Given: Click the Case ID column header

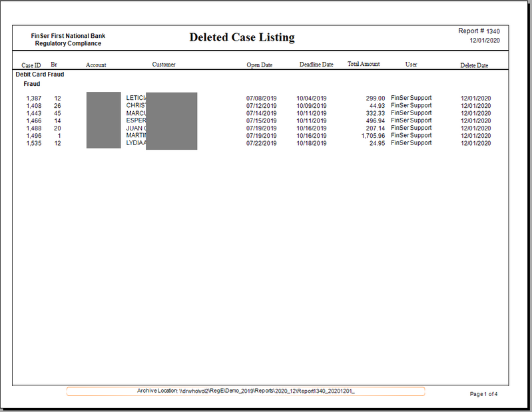Looking at the screenshot, I should (x=31, y=65).
